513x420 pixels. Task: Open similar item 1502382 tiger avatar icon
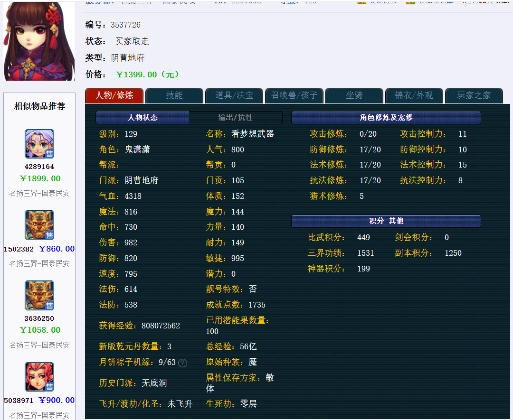pos(39,225)
